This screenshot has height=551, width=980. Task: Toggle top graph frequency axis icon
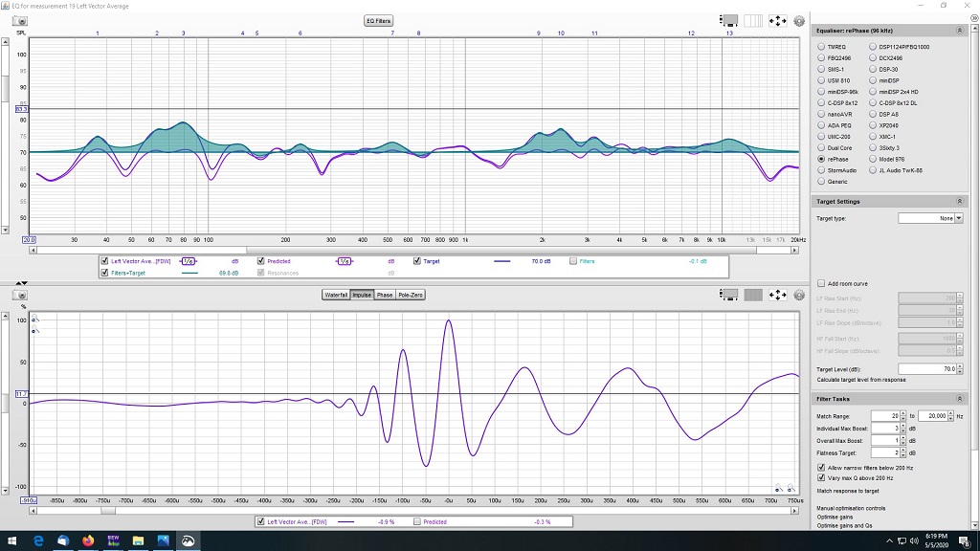click(x=753, y=21)
